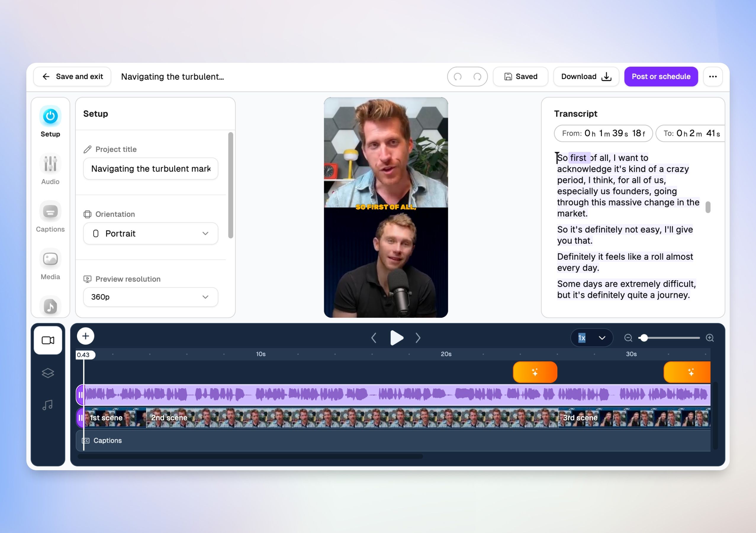Click the Saved button
The width and height of the screenshot is (756, 533).
pyautogui.click(x=521, y=77)
